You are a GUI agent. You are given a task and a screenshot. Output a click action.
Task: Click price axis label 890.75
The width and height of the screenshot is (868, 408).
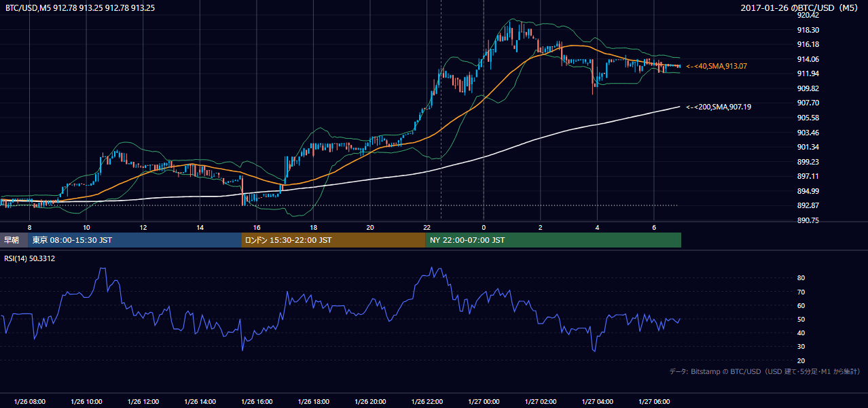(x=808, y=220)
